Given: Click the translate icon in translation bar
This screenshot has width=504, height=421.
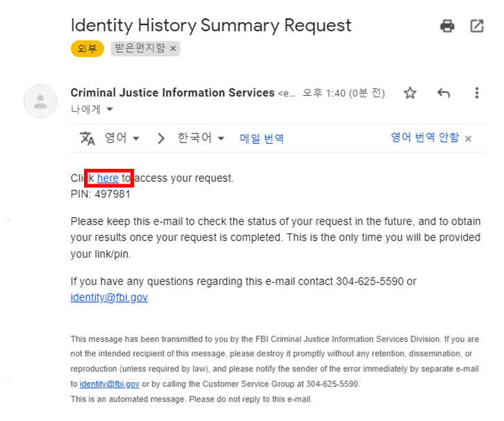Looking at the screenshot, I should [x=87, y=138].
